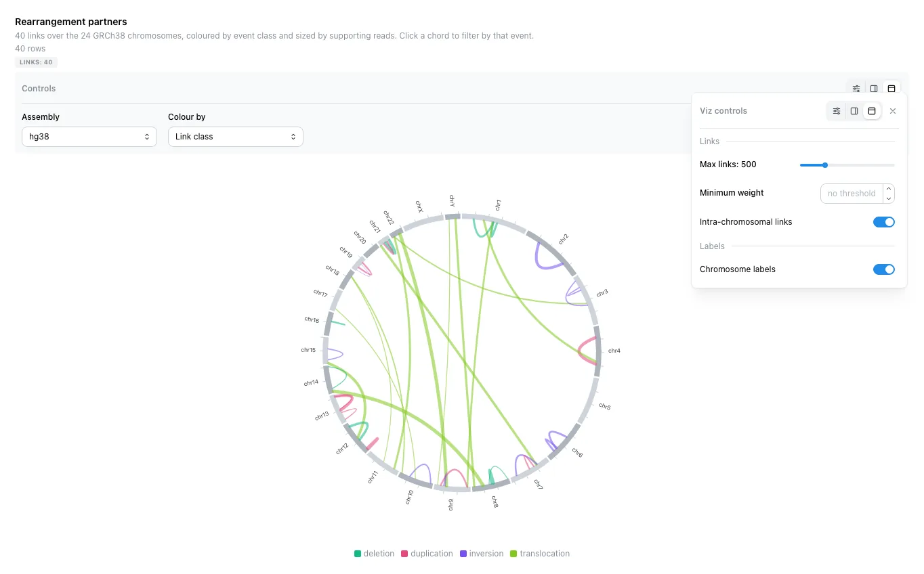Click the top-panel layout icon in Controls header bar
This screenshot has height=574, width=924.
pyautogui.click(x=891, y=89)
